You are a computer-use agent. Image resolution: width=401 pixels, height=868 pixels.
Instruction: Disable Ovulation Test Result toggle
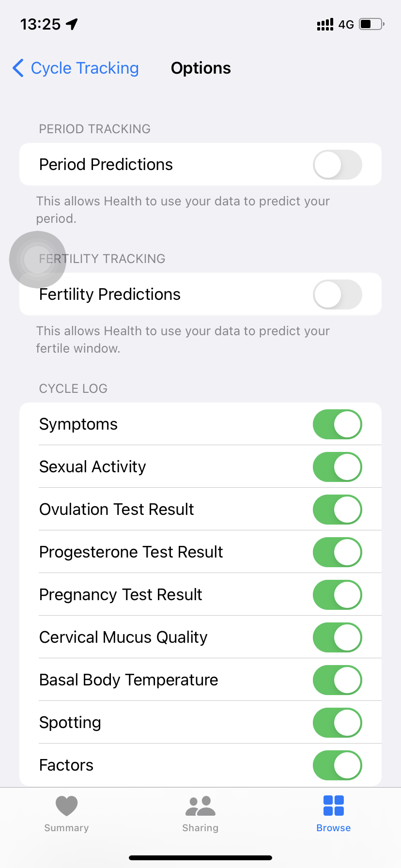pyautogui.click(x=337, y=510)
